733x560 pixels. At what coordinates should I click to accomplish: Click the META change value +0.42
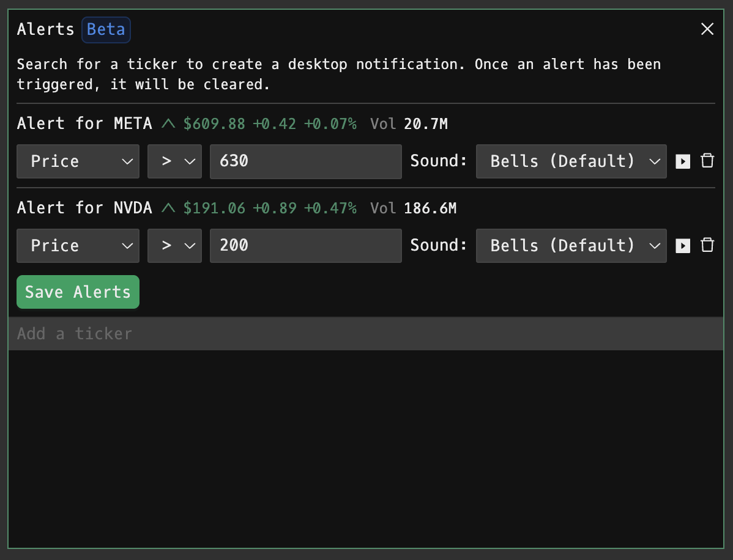pos(274,123)
